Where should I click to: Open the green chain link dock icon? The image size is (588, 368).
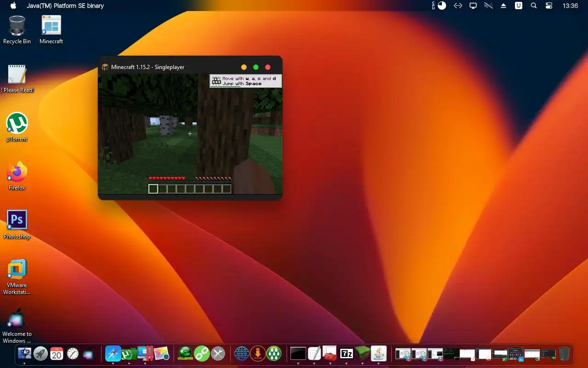click(202, 353)
